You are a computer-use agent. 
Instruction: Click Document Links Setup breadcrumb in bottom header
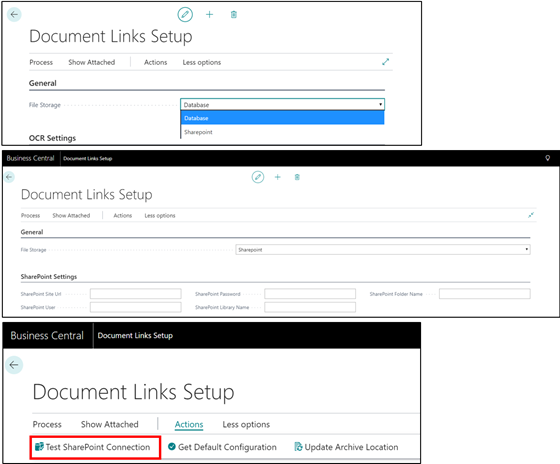coord(135,335)
